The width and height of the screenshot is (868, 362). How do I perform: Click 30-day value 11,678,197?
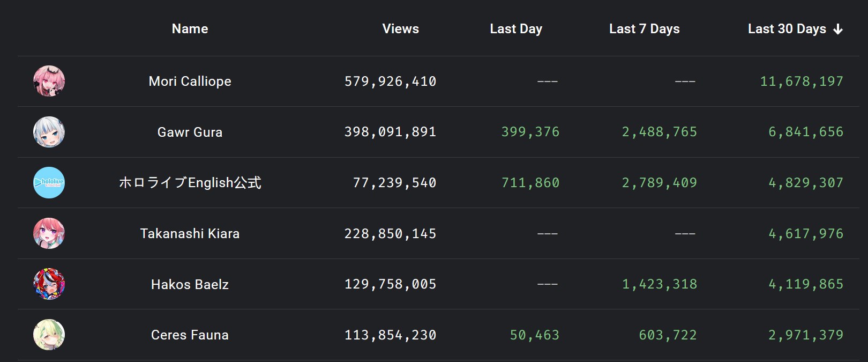pyautogui.click(x=802, y=82)
